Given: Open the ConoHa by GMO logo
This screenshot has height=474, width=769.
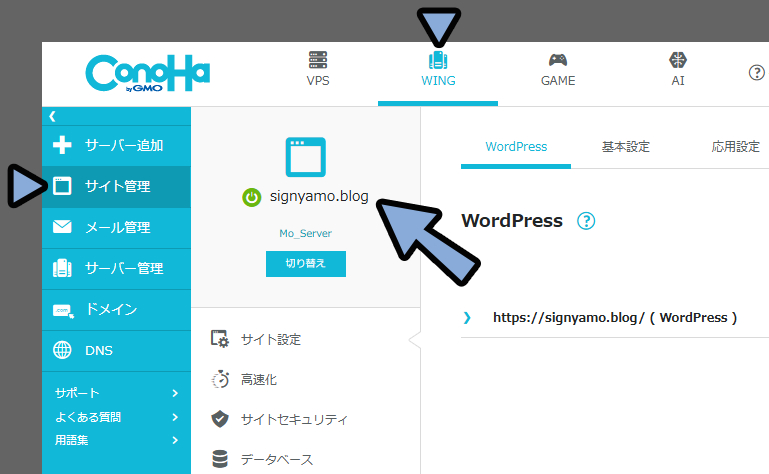Looking at the screenshot, I should (x=148, y=74).
